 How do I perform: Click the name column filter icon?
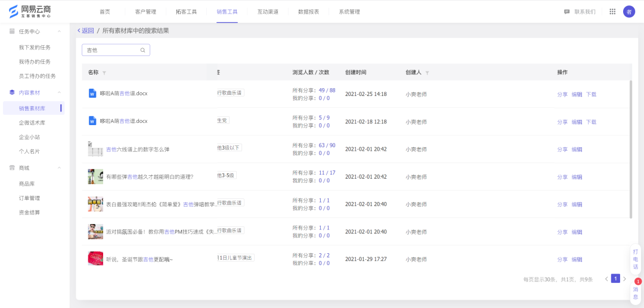104,73
